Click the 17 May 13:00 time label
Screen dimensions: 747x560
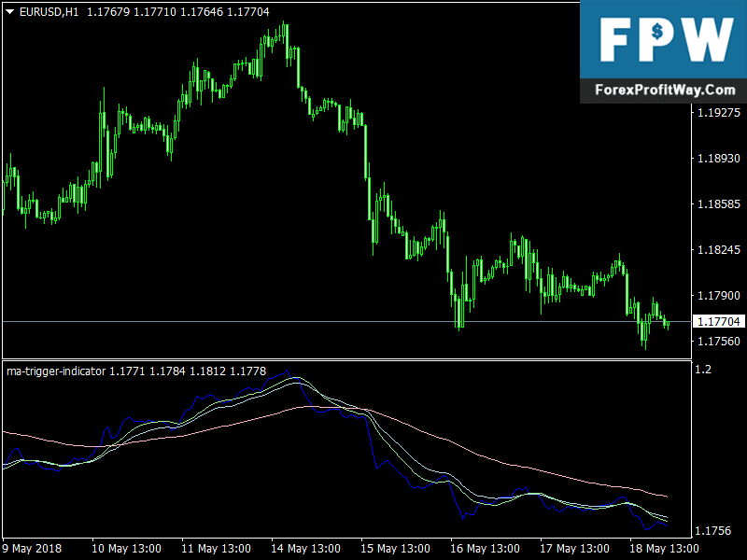click(x=574, y=549)
